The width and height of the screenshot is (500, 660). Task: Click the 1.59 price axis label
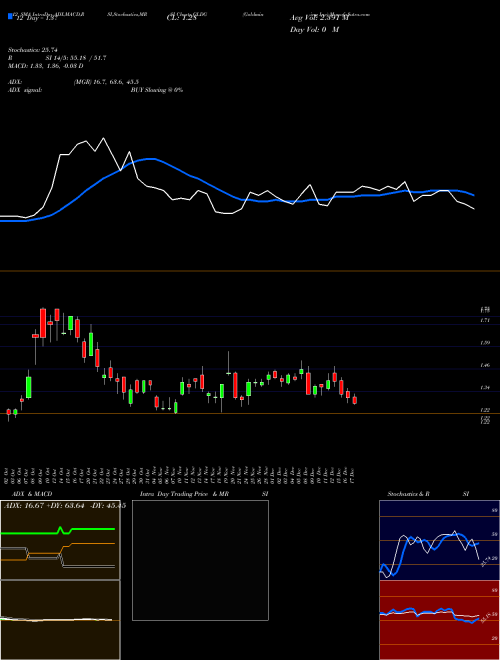pyautogui.click(x=485, y=343)
